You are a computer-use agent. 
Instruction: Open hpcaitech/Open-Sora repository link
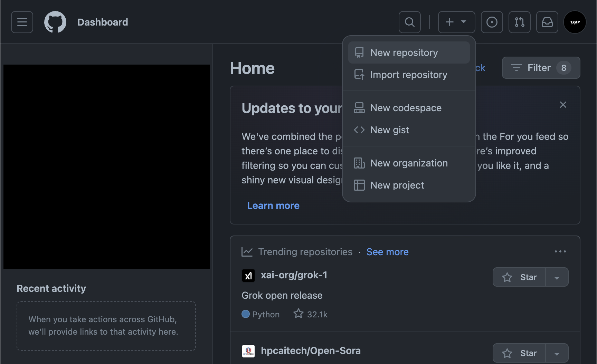311,351
